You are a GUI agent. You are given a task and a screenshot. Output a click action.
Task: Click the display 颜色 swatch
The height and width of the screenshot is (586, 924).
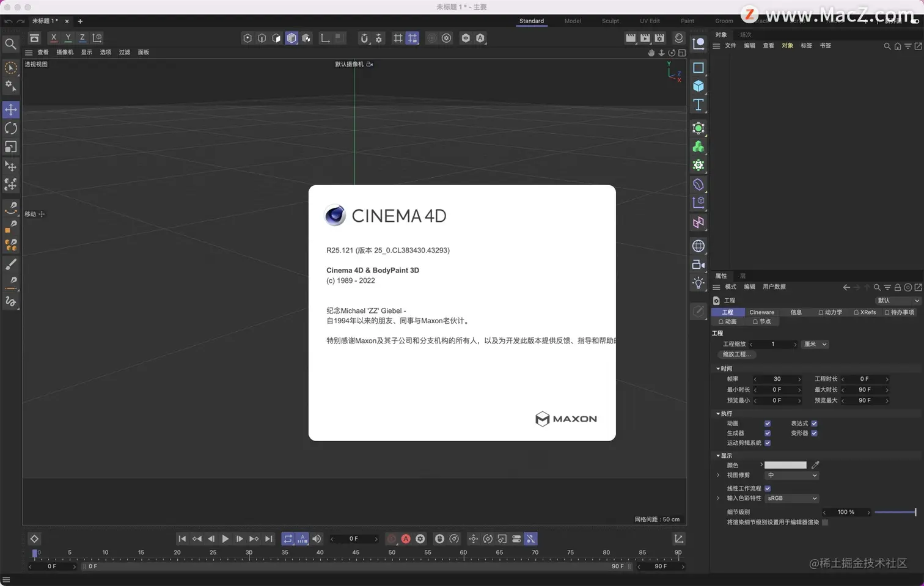coord(785,466)
